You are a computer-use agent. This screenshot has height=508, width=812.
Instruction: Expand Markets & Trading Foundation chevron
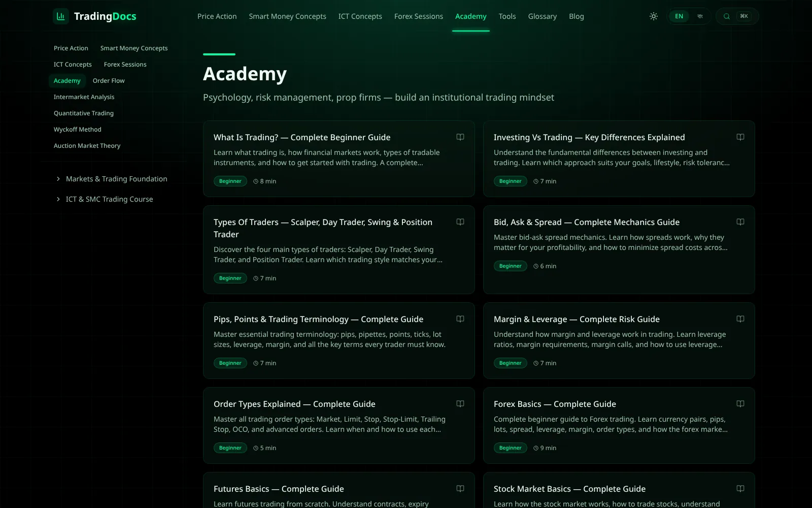coord(58,179)
